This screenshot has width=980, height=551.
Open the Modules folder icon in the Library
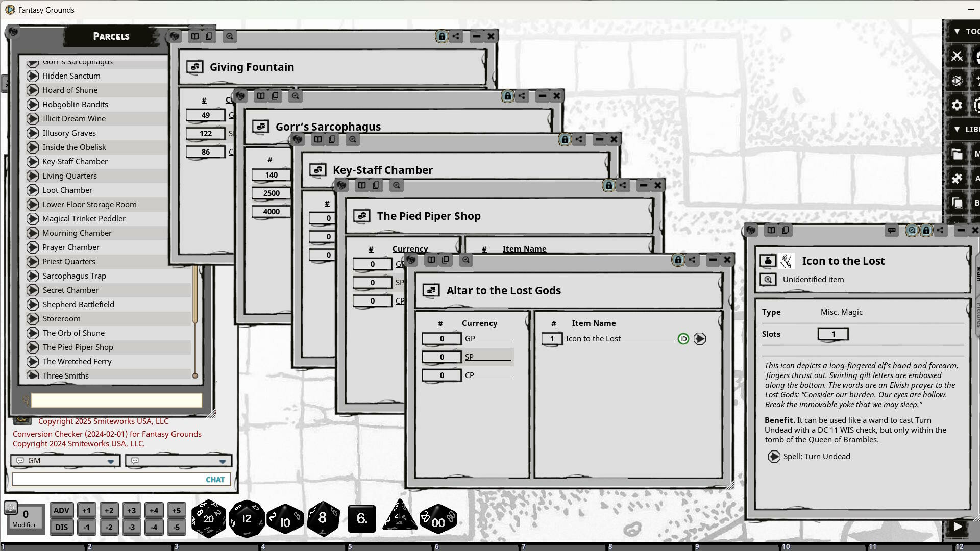[x=956, y=154]
